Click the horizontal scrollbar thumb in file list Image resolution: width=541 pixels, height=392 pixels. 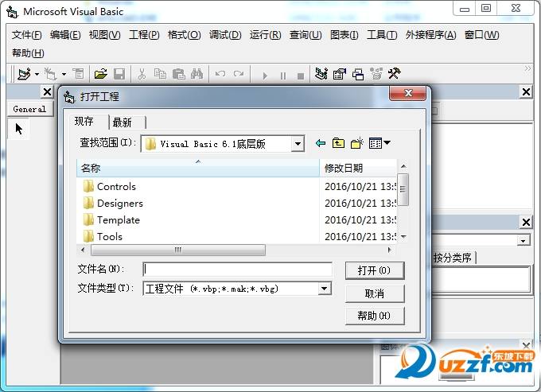click(178, 250)
